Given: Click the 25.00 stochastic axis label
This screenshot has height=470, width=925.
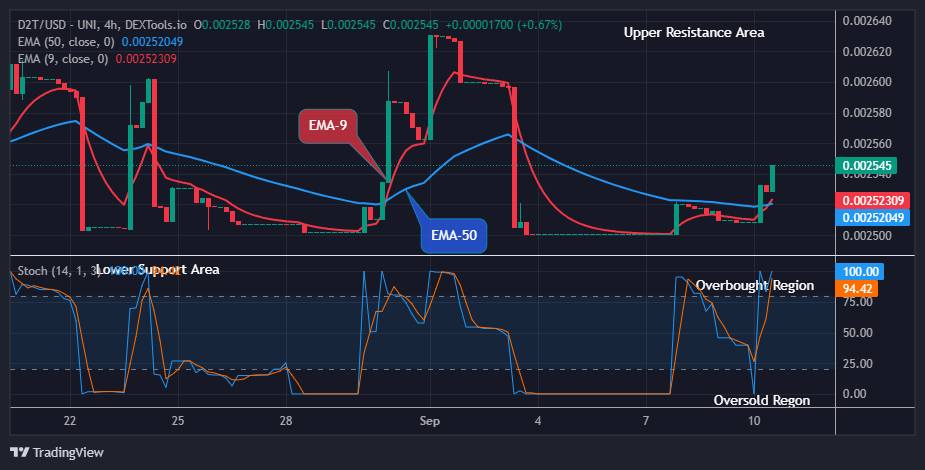Looking at the screenshot, I should coord(858,363).
